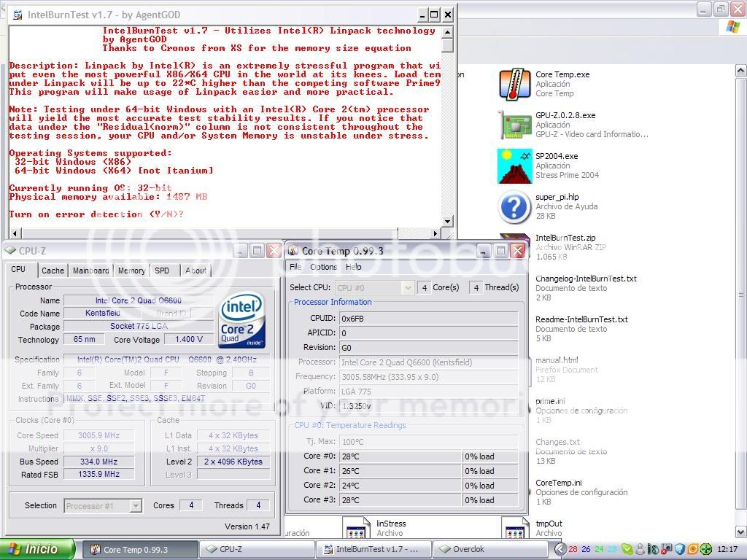Open the Help menu in Core Temp
The width and height of the screenshot is (747, 560).
pyautogui.click(x=354, y=267)
